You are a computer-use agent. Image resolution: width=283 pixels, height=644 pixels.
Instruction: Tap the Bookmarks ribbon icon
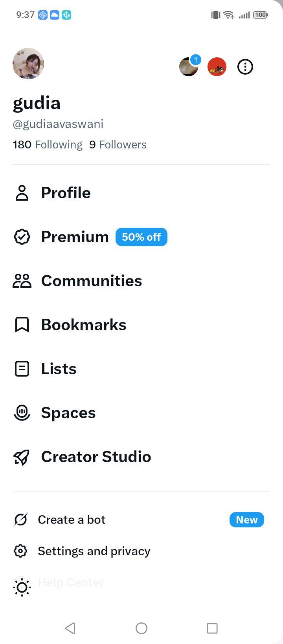[22, 325]
